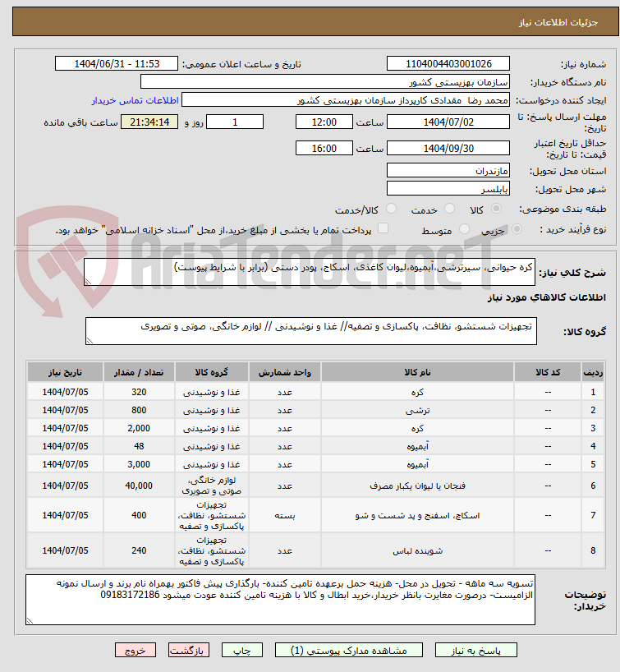This screenshot has height=672, width=620.
Task: Click quantity 320 in row 1
Action: pos(139,392)
